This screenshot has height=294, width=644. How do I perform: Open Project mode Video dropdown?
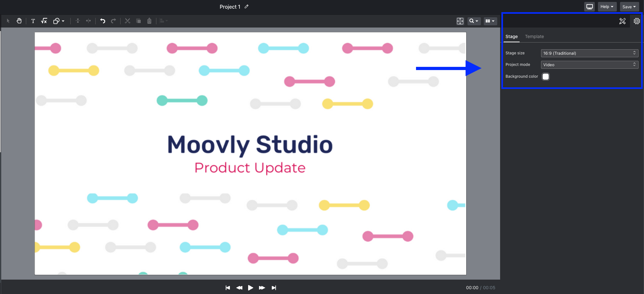pos(590,65)
